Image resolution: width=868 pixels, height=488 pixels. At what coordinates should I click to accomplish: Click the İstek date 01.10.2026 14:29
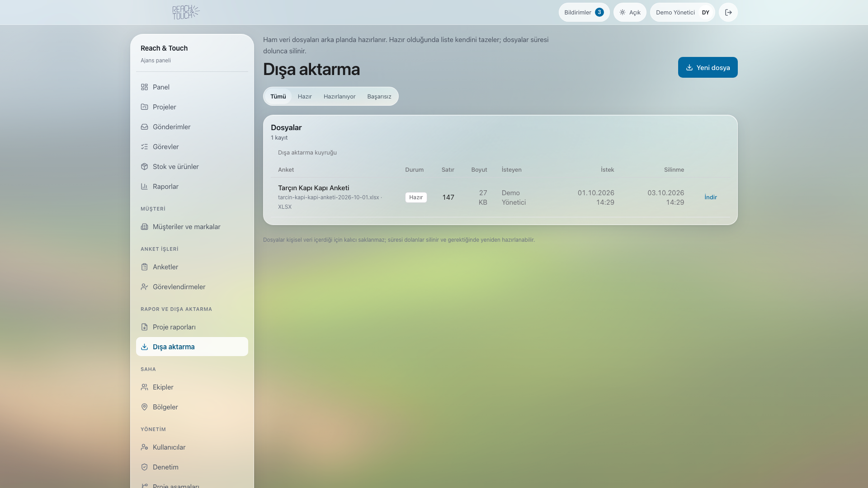[x=596, y=197]
